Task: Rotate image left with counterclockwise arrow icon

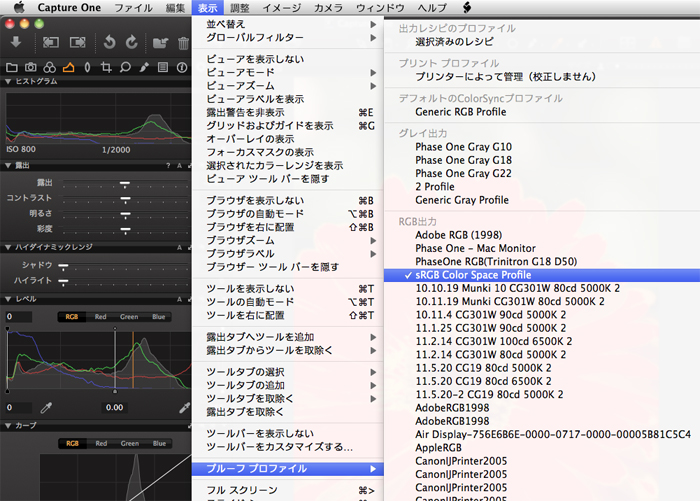Action: pyautogui.click(x=109, y=42)
